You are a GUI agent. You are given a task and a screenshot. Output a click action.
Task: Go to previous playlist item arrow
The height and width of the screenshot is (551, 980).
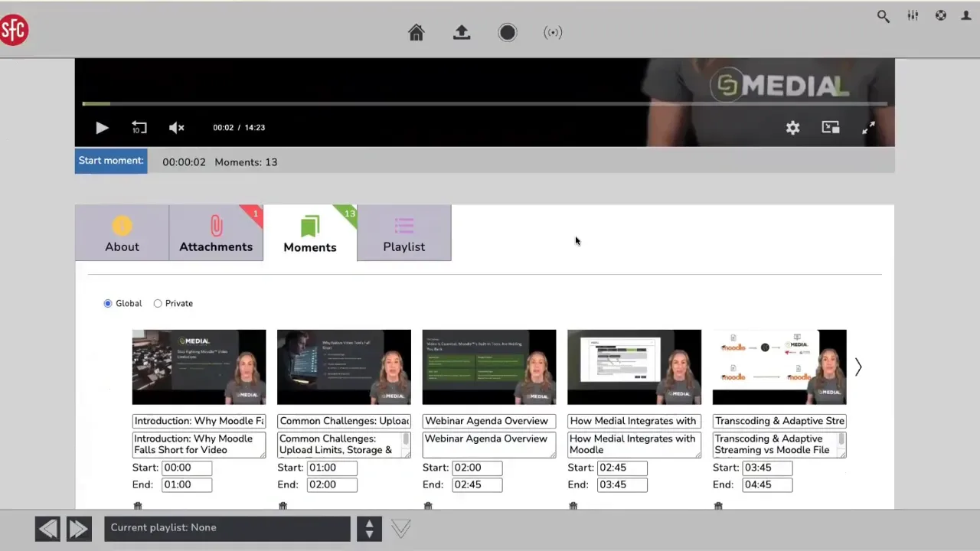pos(47,528)
